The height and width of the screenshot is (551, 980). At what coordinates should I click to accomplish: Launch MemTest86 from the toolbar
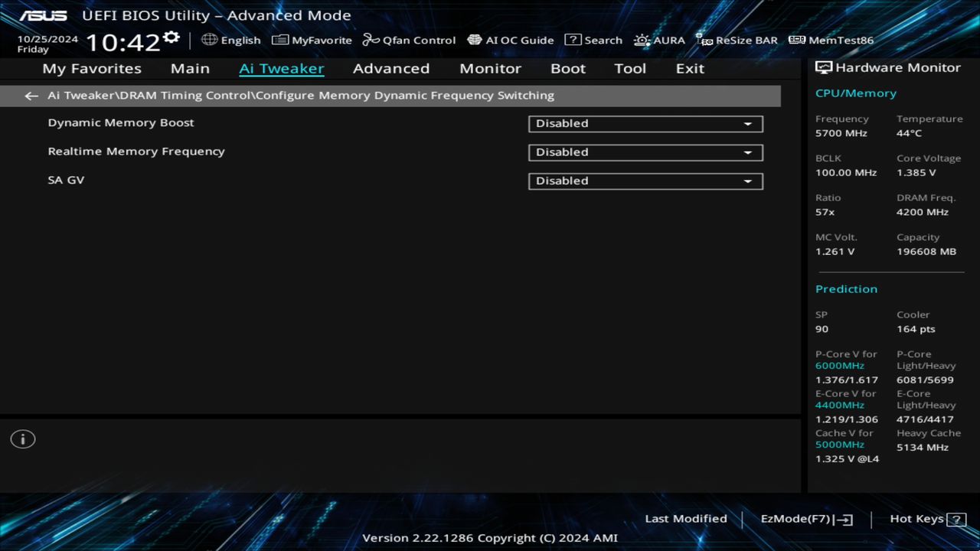830,40
